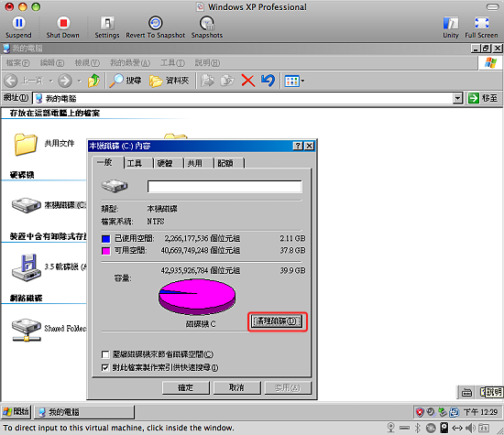Open the 編輯(E) menu
The image size is (504, 435).
[x=51, y=62]
